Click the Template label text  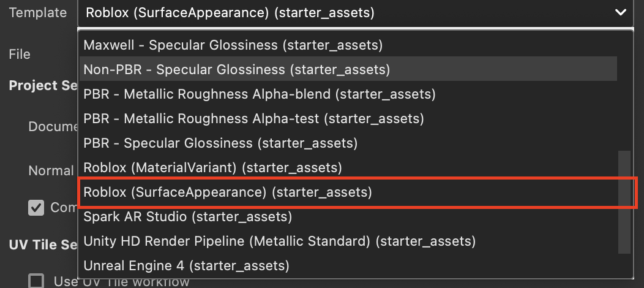38,12
